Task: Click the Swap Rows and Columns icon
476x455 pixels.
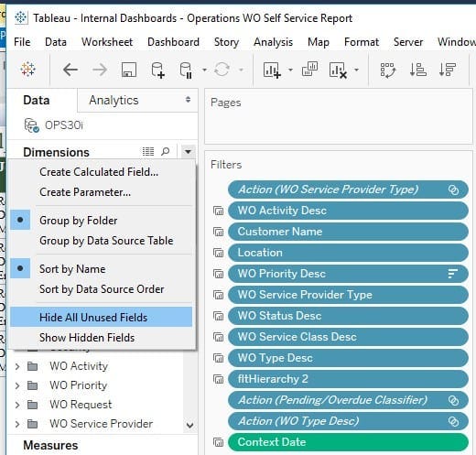Action: click(x=388, y=70)
